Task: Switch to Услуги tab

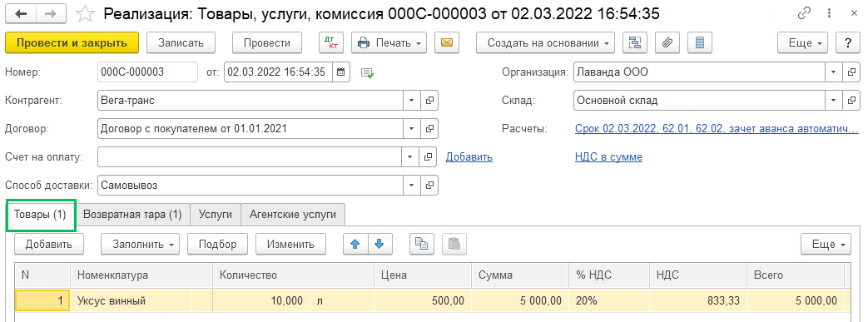Action: 216,215
